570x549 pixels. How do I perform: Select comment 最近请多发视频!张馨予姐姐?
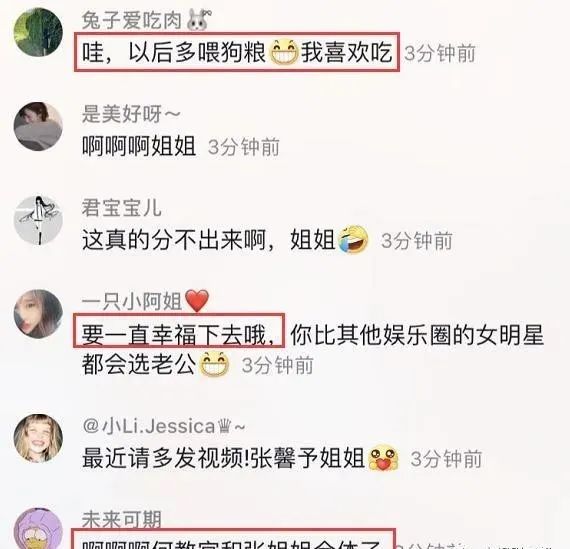pos(223,458)
